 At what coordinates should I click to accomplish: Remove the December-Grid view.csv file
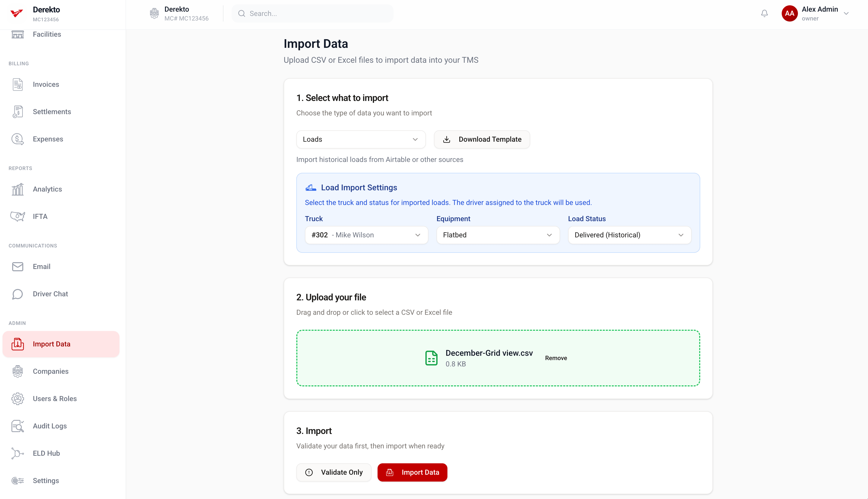pos(556,358)
